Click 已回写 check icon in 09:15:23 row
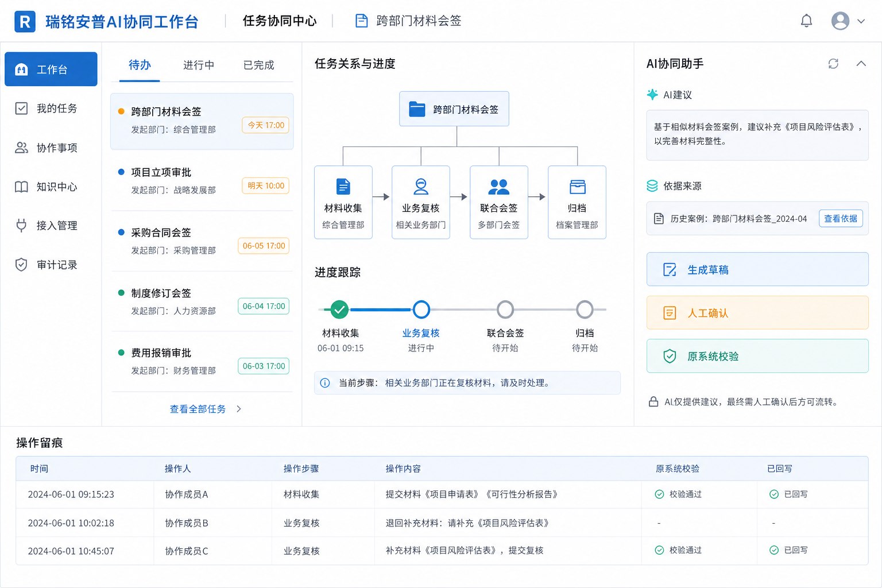Image resolution: width=882 pixels, height=588 pixels. click(774, 494)
